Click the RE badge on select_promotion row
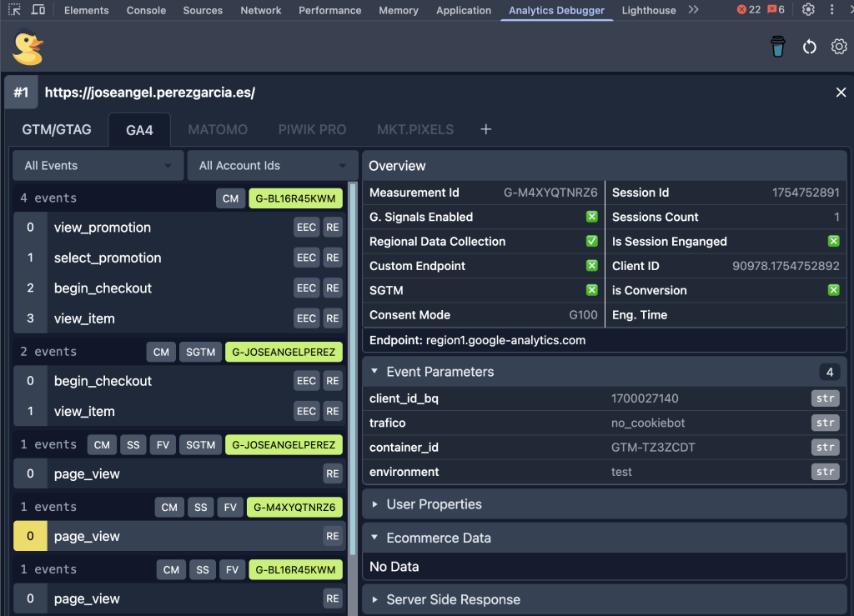 pos(332,258)
